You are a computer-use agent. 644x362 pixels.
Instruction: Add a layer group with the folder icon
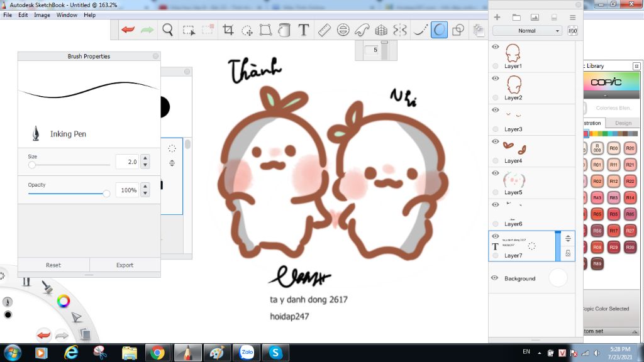pyautogui.click(x=516, y=17)
